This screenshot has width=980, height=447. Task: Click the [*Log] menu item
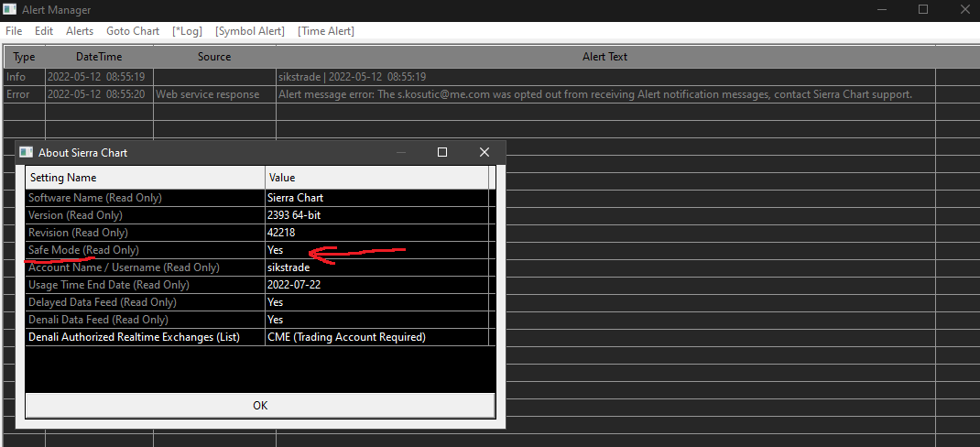click(x=187, y=30)
